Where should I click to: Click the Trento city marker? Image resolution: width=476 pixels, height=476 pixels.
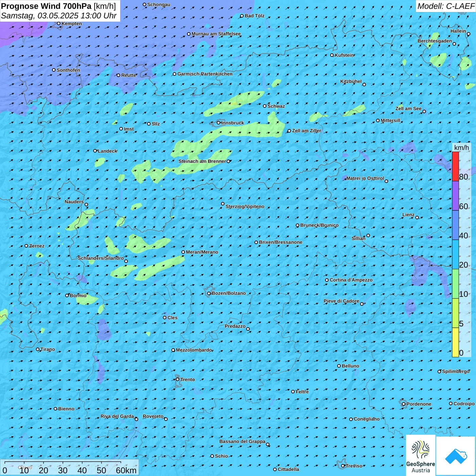coord(177,379)
